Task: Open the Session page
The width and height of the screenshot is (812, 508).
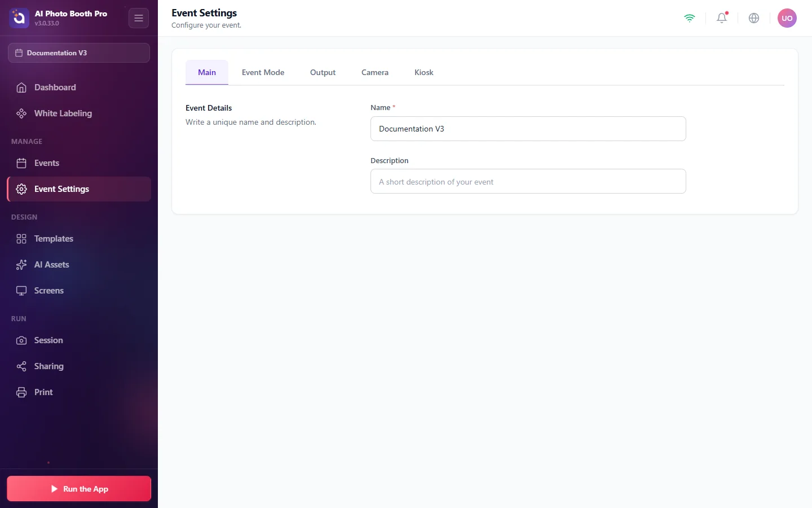Action: [79, 340]
